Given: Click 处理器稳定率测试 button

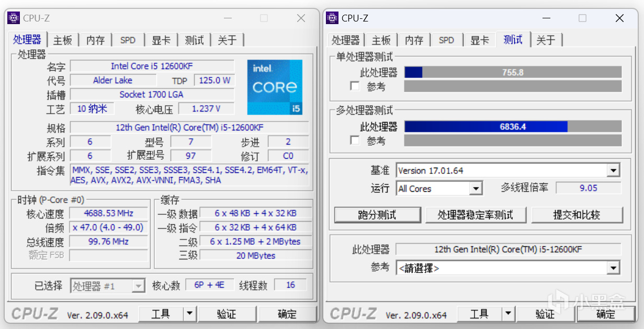Looking at the screenshot, I should click(475, 215).
